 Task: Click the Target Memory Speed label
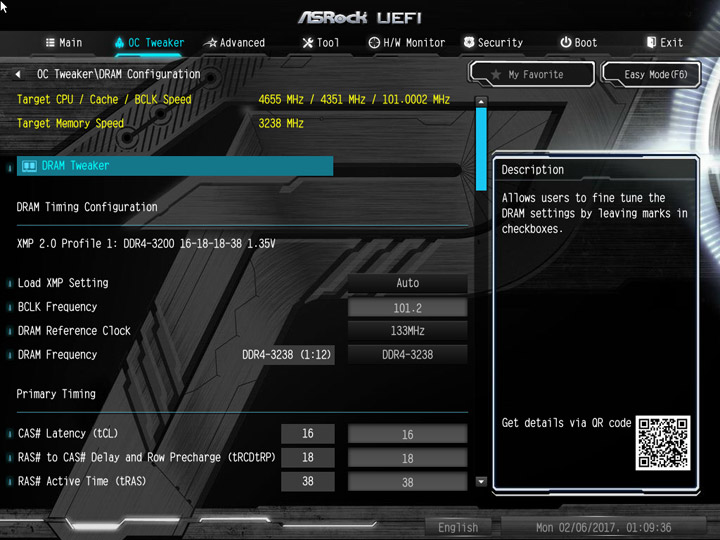[x=70, y=124]
